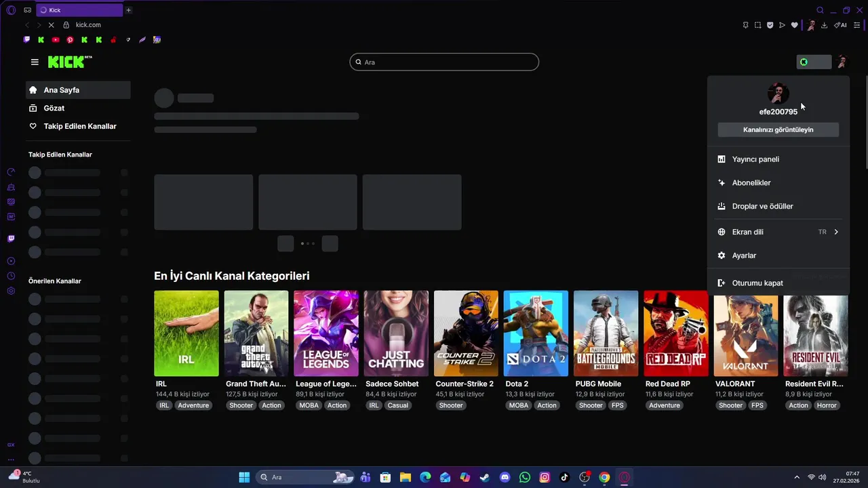Viewport: 868px width, 488px height.
Task: Open Takip Edilen Kanallar page
Action: tap(78, 126)
